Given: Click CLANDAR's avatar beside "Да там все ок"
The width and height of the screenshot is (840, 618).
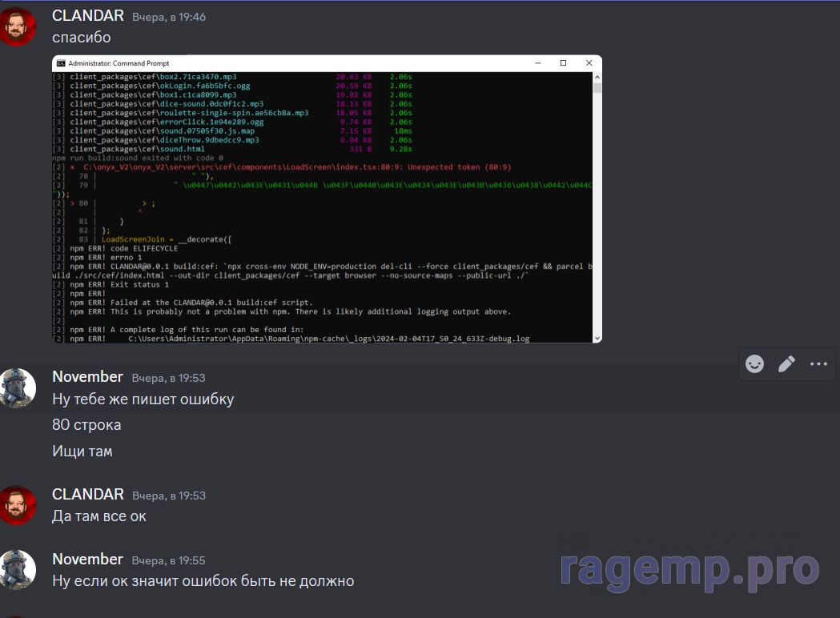Looking at the screenshot, I should pos(18,505).
